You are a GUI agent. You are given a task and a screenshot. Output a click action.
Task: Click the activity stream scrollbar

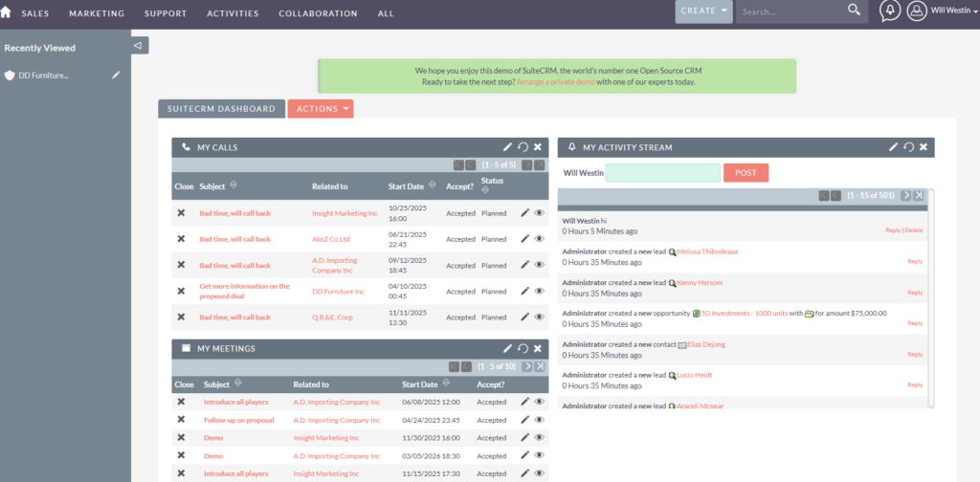coord(931,298)
